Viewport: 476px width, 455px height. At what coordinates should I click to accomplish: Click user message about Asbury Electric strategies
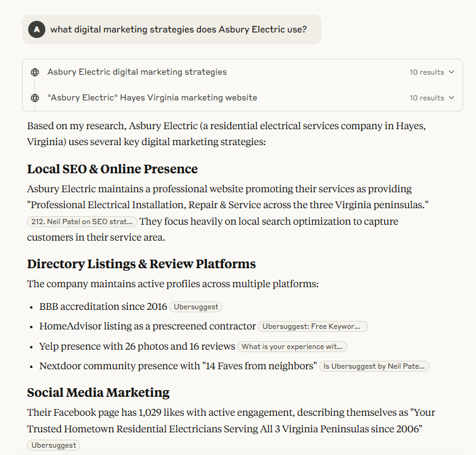click(172, 29)
